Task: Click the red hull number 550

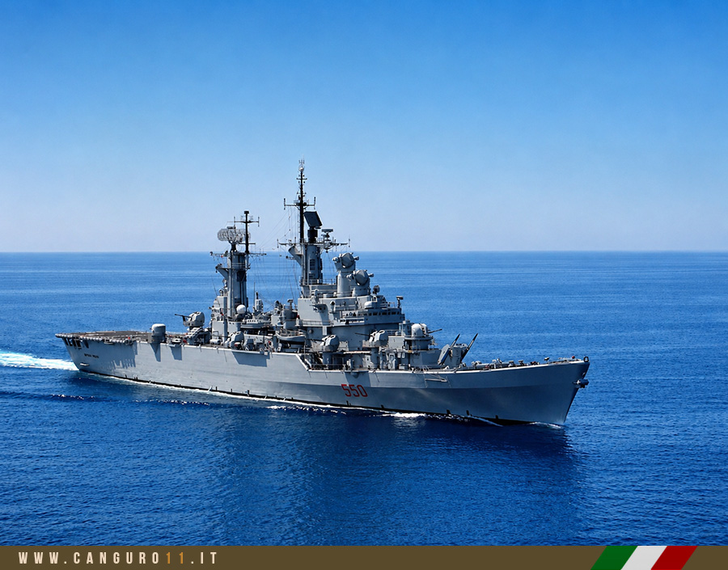Action: (x=354, y=391)
